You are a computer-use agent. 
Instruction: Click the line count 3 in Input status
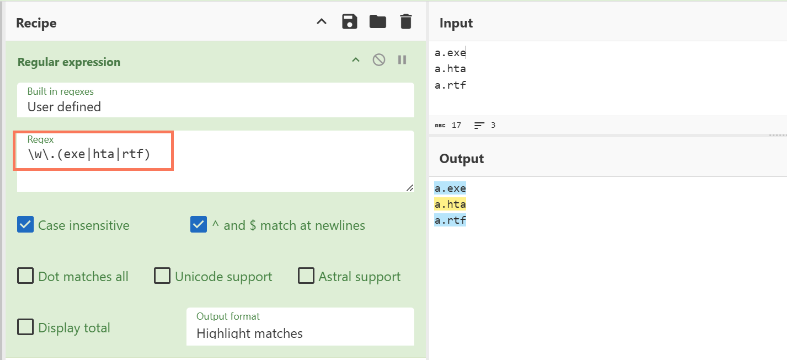(x=493, y=126)
